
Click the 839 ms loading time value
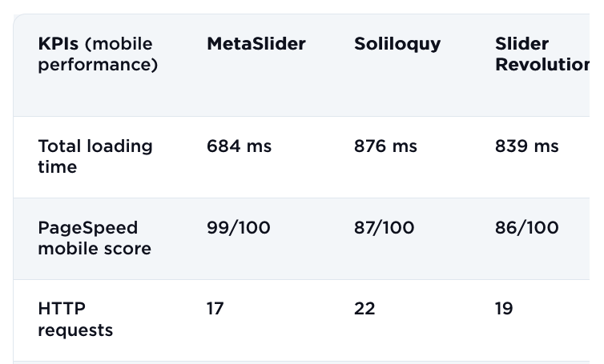pos(526,146)
